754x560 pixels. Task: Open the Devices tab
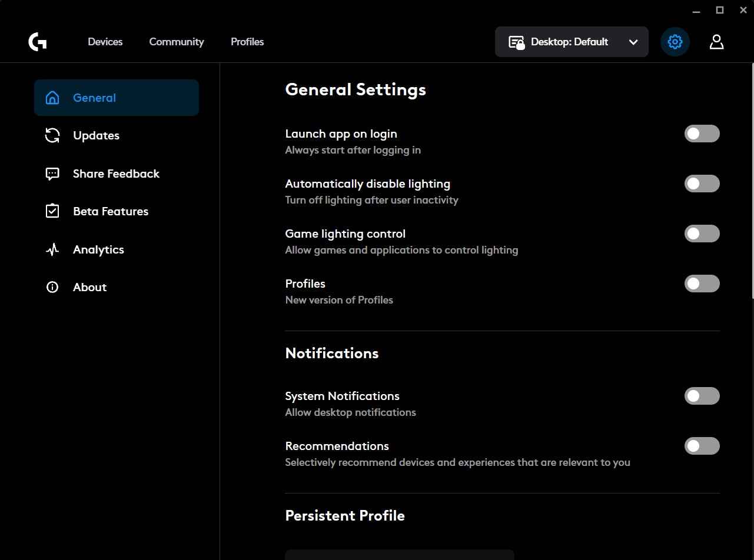click(105, 42)
